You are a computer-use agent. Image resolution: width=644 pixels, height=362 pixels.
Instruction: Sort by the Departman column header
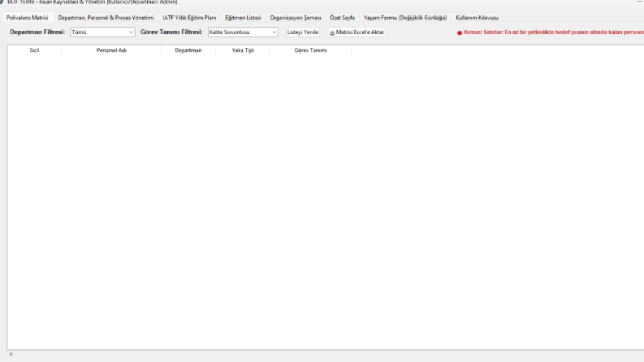tap(188, 50)
